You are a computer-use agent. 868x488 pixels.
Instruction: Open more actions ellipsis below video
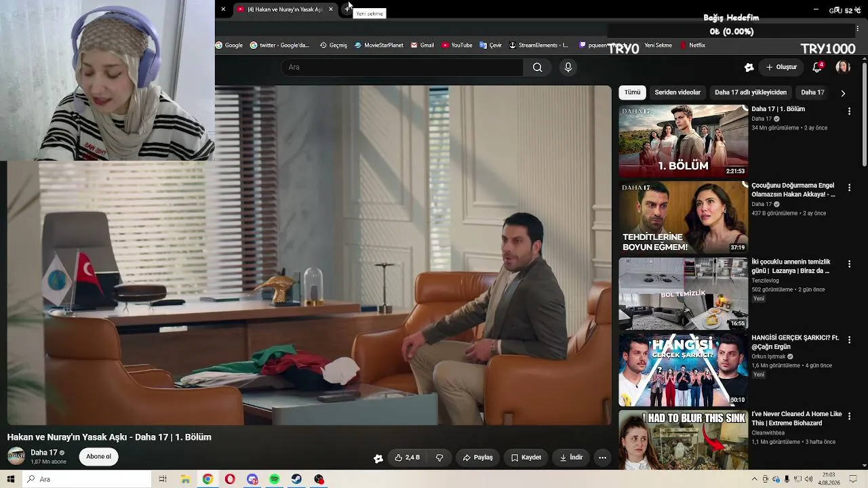[x=602, y=457]
